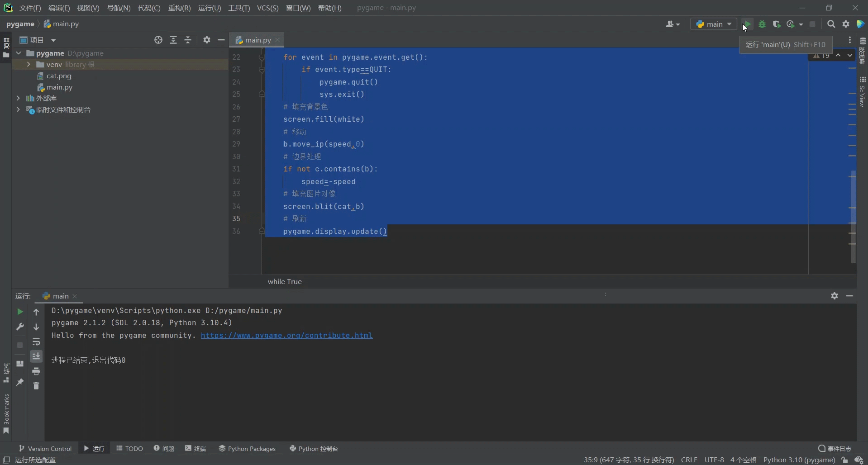The image size is (868, 465).
Task: Expand the venv folder
Action: point(29,64)
